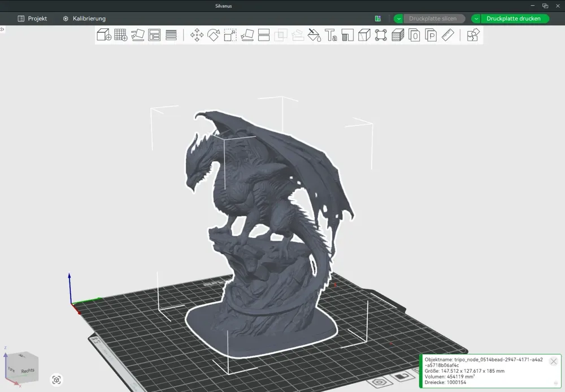Click the small minus icon in the notification
This screenshot has width=565, height=392.
555,383
